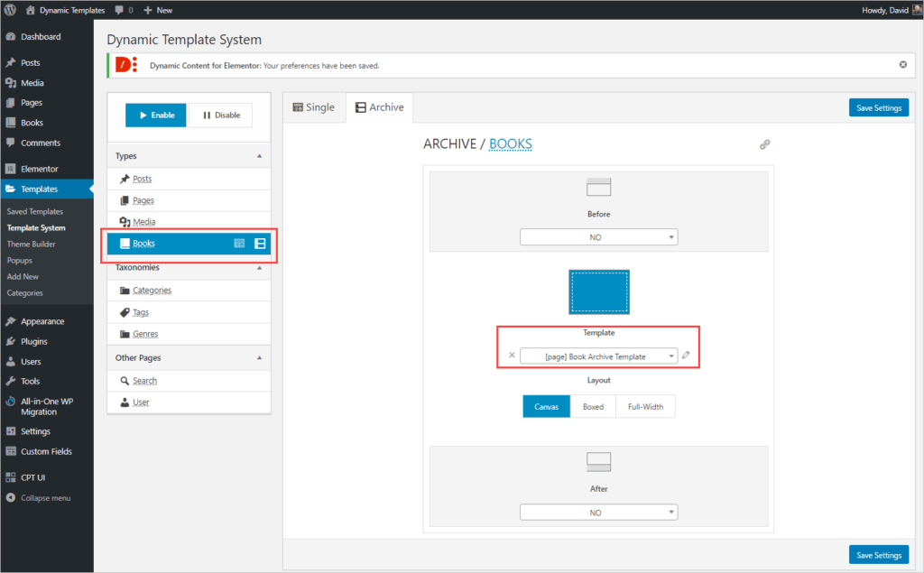Click the WordPress logo in admin bar
This screenshot has height=573, width=924.
click(x=10, y=10)
